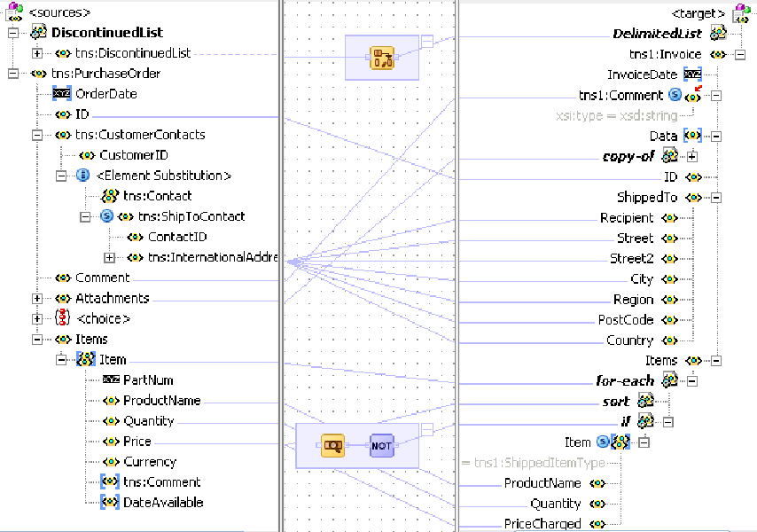This screenshot has height=532, width=757.
Task: Collapse the tns:CustomerContacts node
Action: click(x=37, y=135)
